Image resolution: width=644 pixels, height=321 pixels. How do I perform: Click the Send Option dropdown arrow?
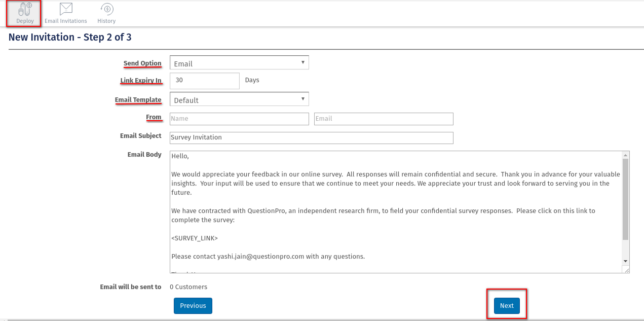point(304,62)
